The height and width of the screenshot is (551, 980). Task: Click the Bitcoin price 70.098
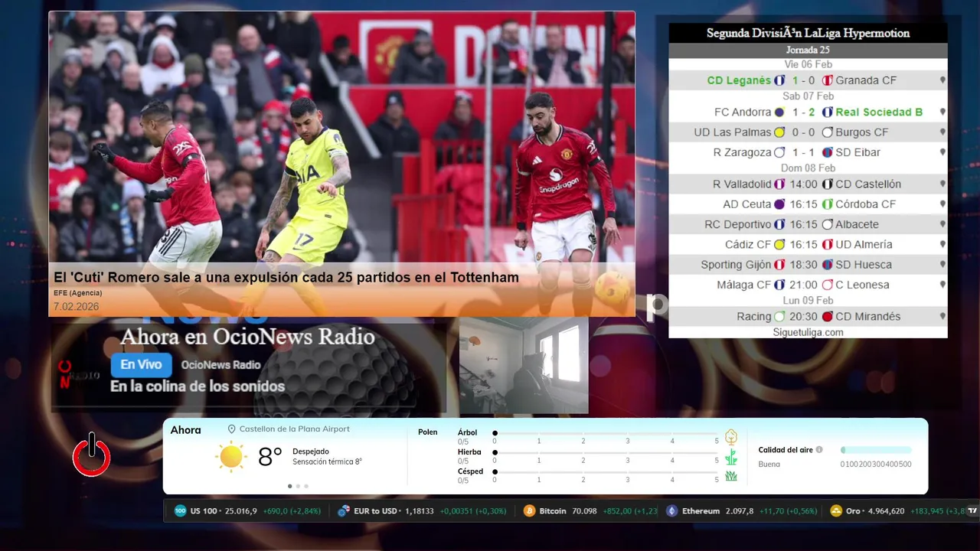pyautogui.click(x=584, y=511)
